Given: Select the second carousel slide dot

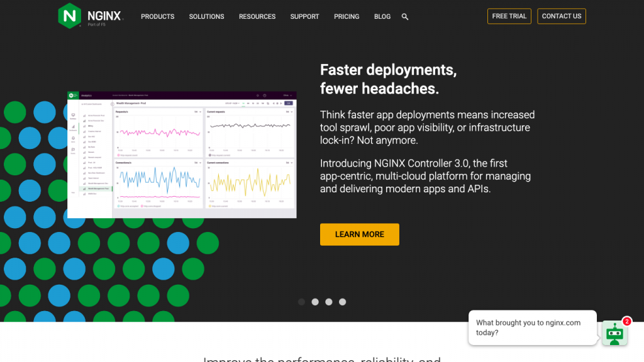Looking at the screenshot, I should click(315, 302).
